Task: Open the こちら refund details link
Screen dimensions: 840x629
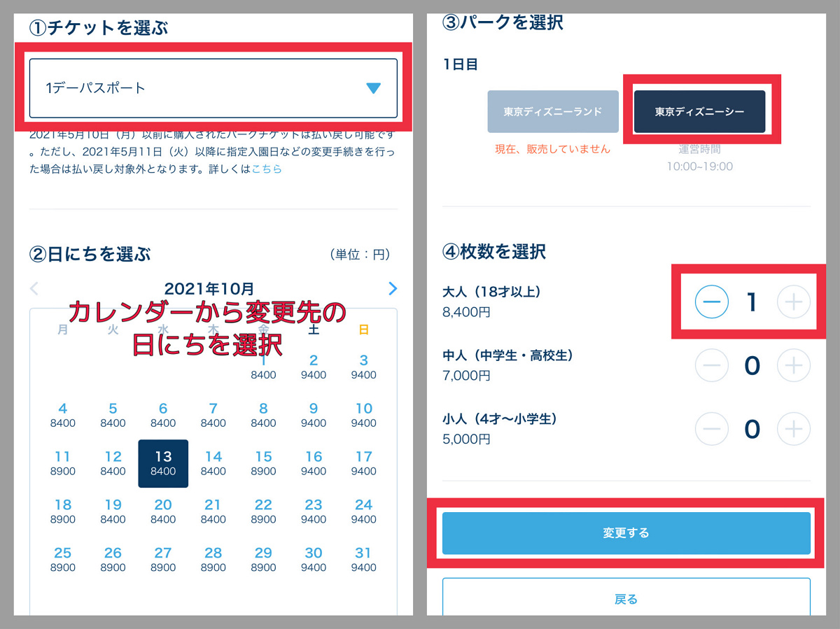Action: [x=267, y=169]
